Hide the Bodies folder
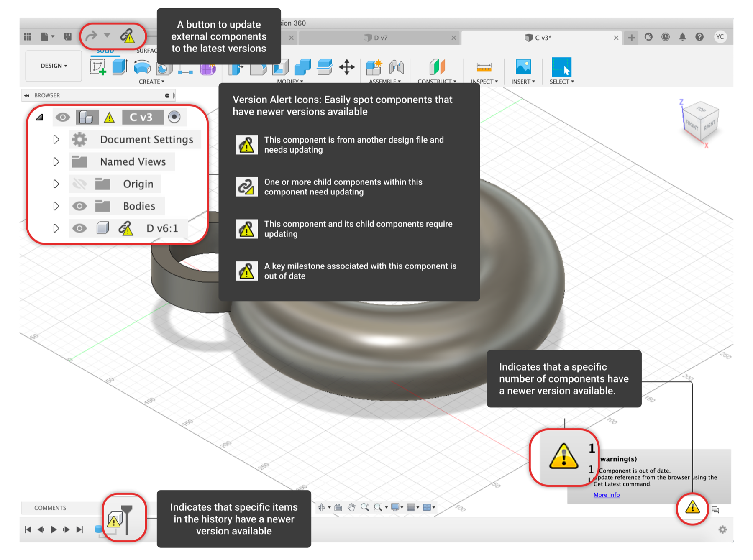 coord(79,206)
